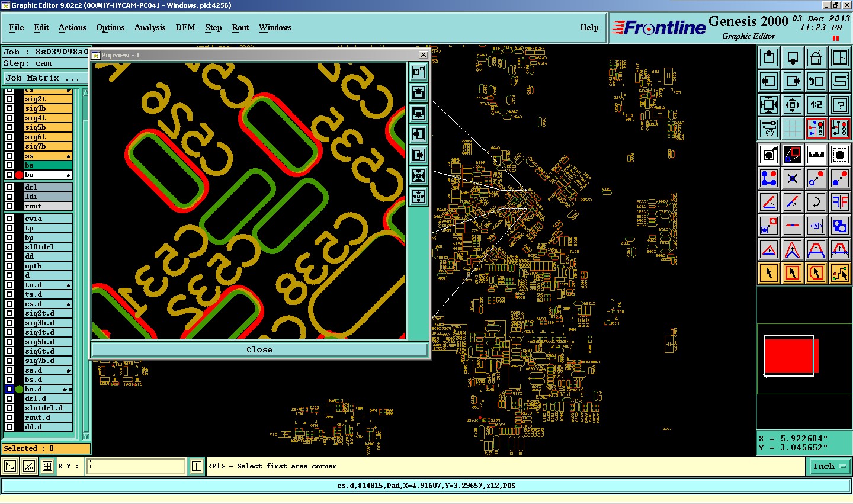This screenshot has height=504, width=853.
Task: Open the tools and palette settings icon
Action: point(769,129)
